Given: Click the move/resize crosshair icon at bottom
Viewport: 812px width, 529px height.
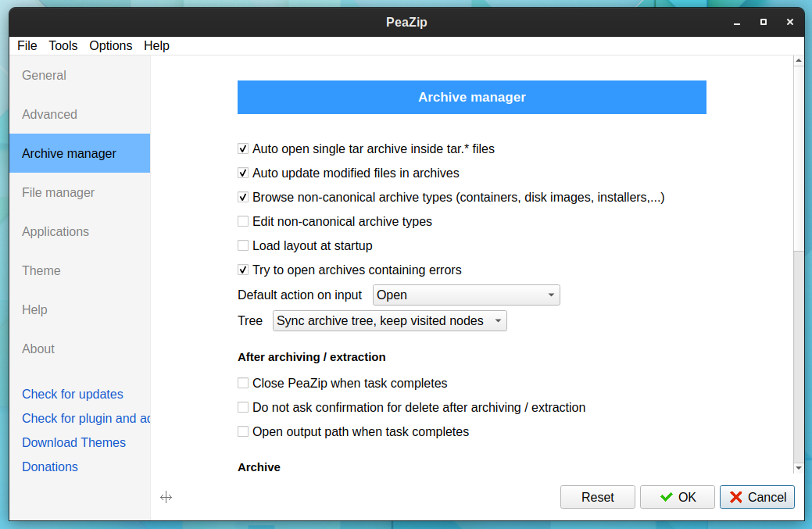Looking at the screenshot, I should tap(166, 498).
